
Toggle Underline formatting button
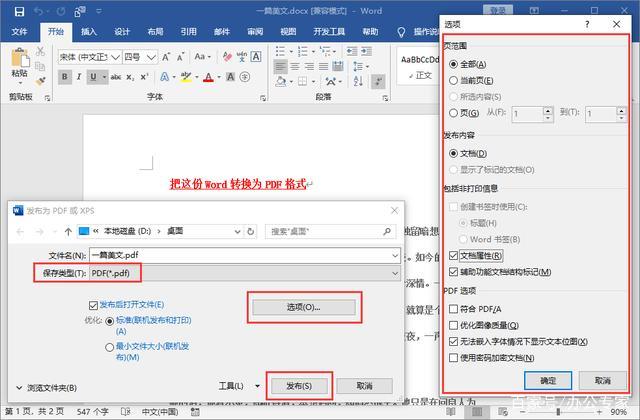click(x=93, y=77)
